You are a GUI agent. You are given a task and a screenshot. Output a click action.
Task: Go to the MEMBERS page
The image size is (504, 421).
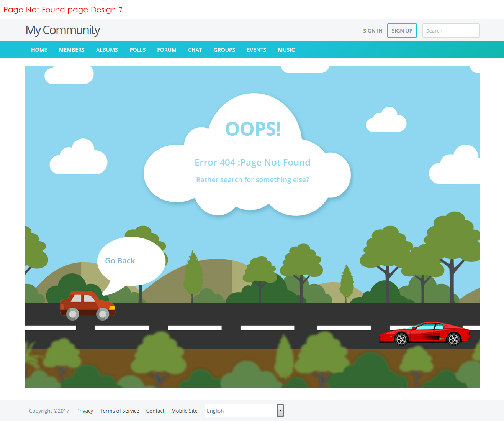[x=72, y=50]
